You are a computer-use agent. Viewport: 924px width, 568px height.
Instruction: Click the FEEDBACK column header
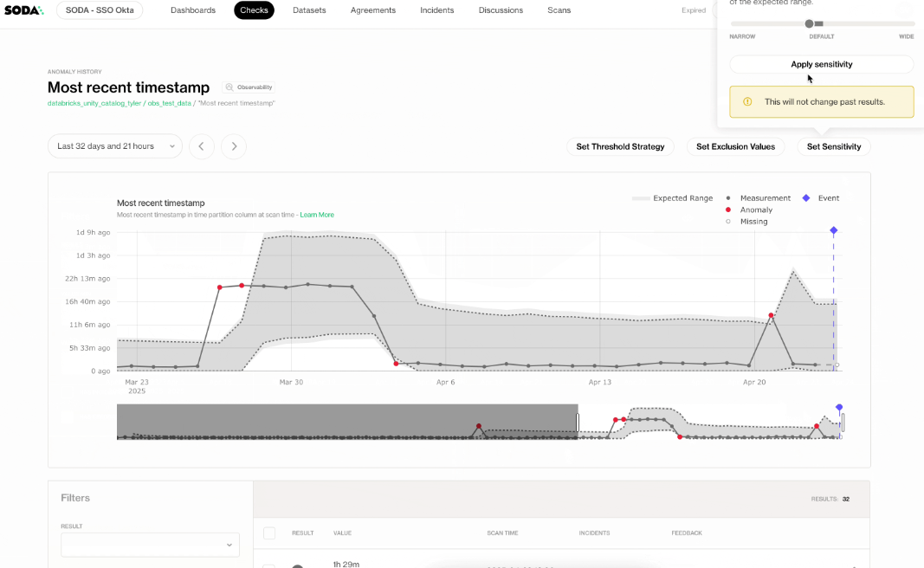687,533
